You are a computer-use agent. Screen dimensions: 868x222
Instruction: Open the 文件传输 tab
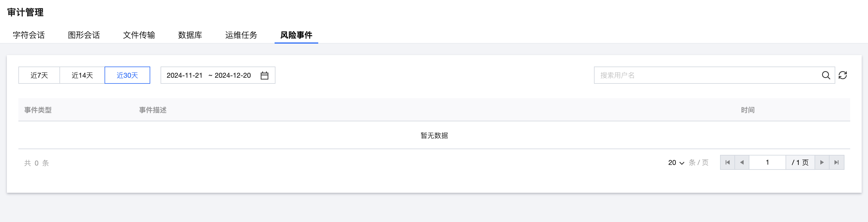(x=139, y=35)
